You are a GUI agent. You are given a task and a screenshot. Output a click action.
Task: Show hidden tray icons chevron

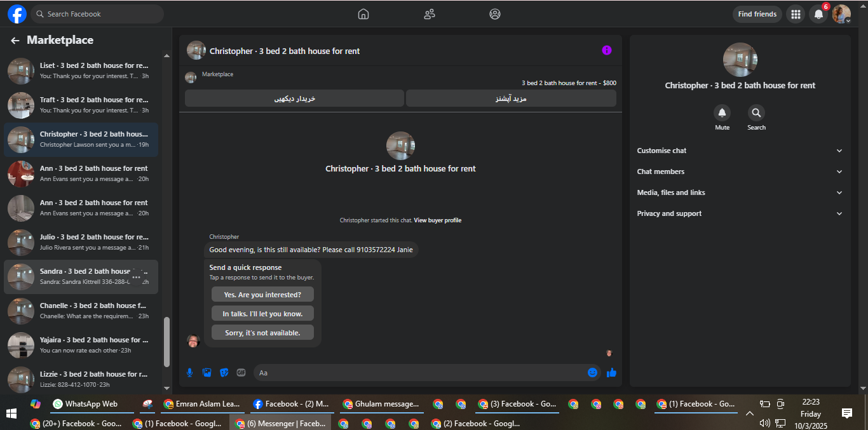click(x=750, y=413)
